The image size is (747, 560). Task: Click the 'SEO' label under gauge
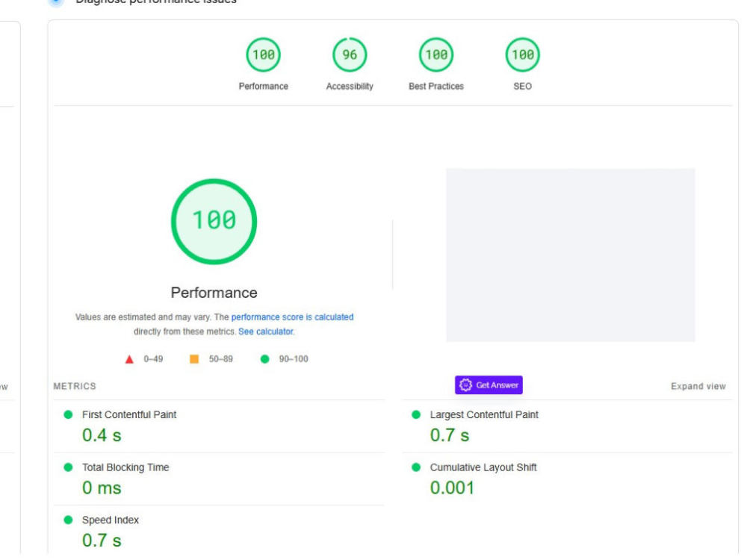click(522, 86)
